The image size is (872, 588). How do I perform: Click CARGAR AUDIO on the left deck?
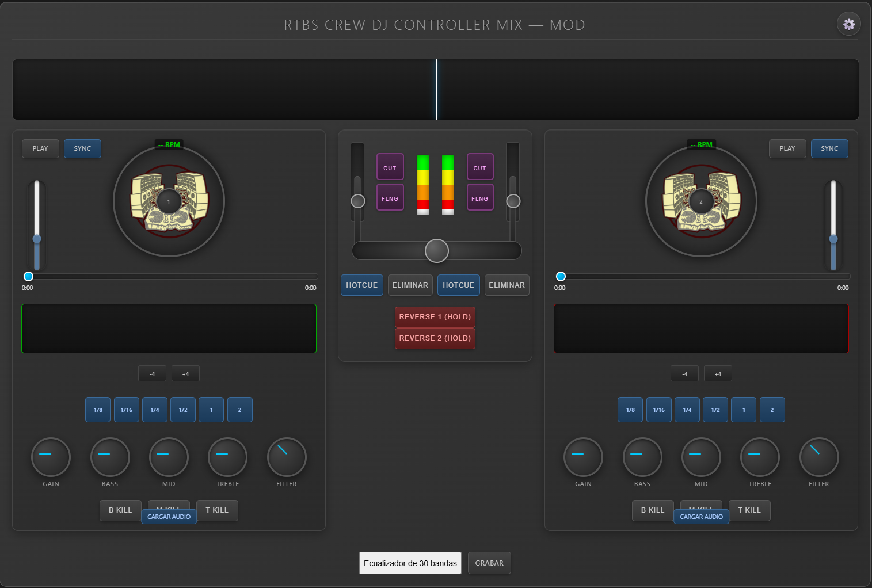click(x=169, y=517)
